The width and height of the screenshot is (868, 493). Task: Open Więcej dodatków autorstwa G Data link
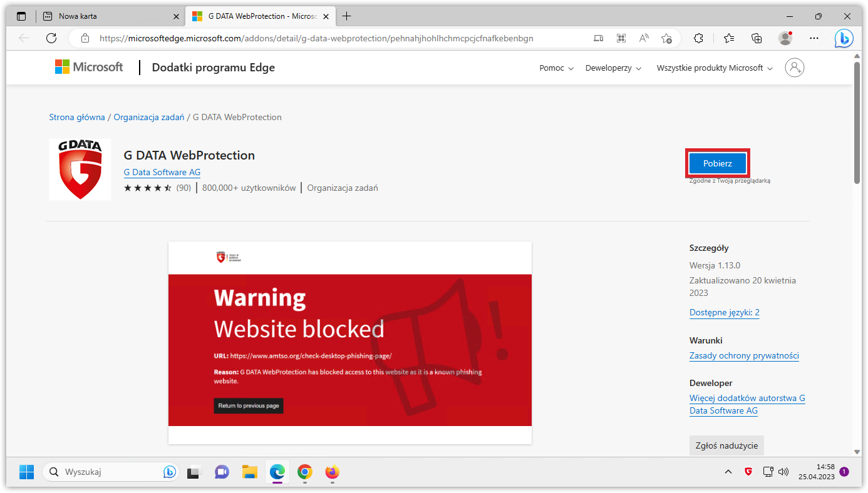[x=747, y=404]
